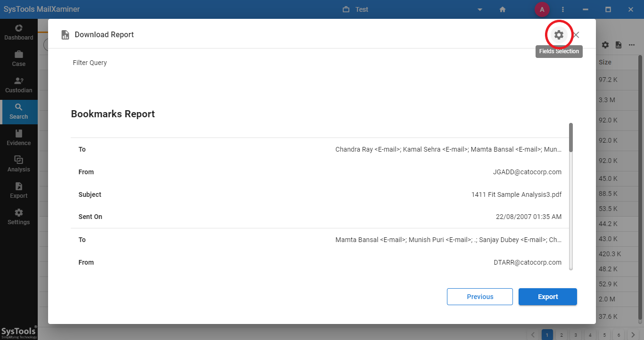Screen dimensions: 644x340
Task: Go to Custodian section
Action: tap(19, 85)
